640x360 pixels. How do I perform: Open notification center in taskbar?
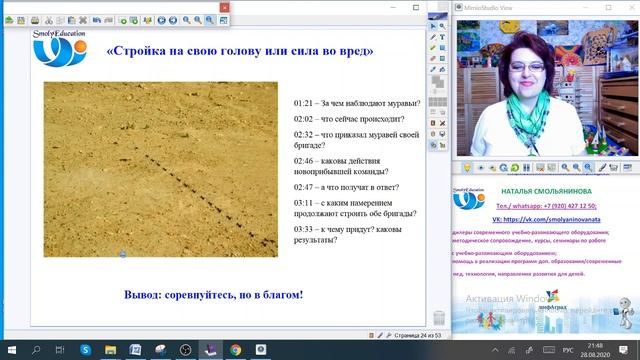pos(624,350)
